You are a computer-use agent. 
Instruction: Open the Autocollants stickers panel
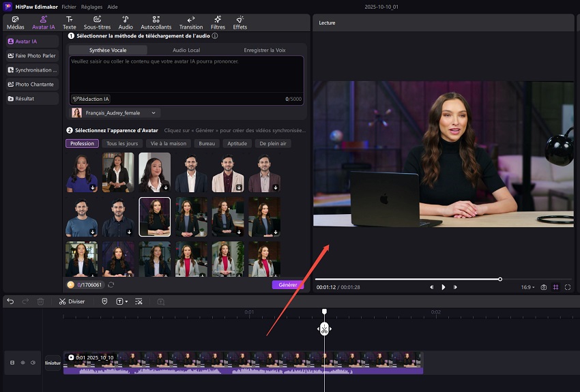tap(156, 22)
